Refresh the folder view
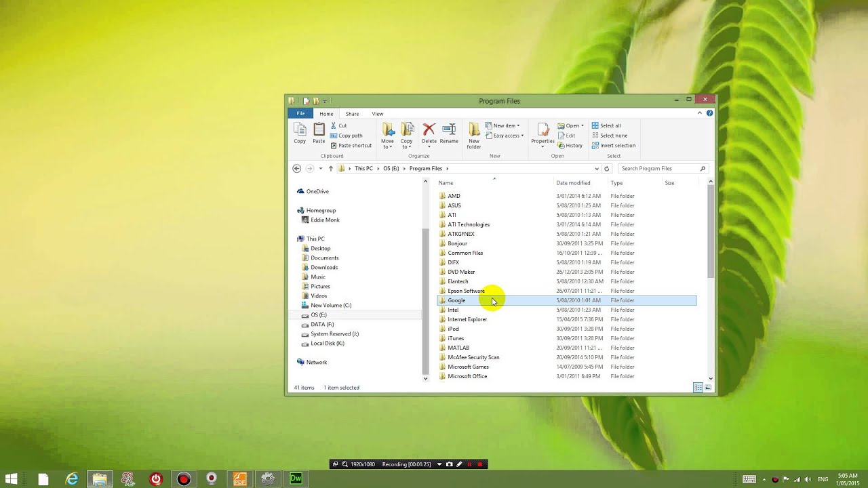This screenshot has height=488, width=868. (607, 169)
